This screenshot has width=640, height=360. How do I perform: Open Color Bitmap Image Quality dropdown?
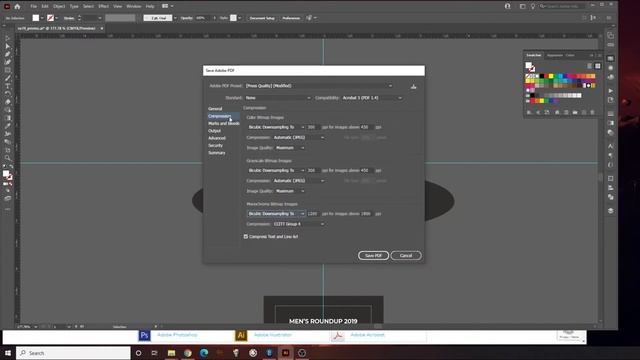(290, 148)
